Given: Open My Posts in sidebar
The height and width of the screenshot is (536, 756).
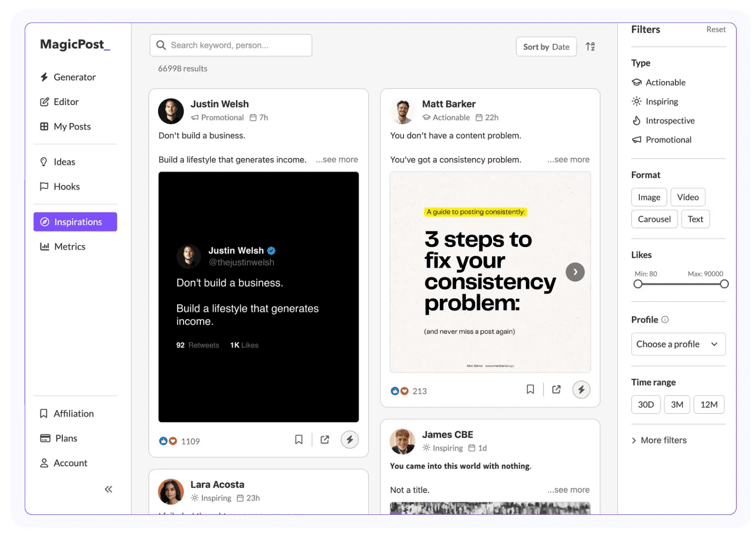Looking at the screenshot, I should pyautogui.click(x=65, y=126).
